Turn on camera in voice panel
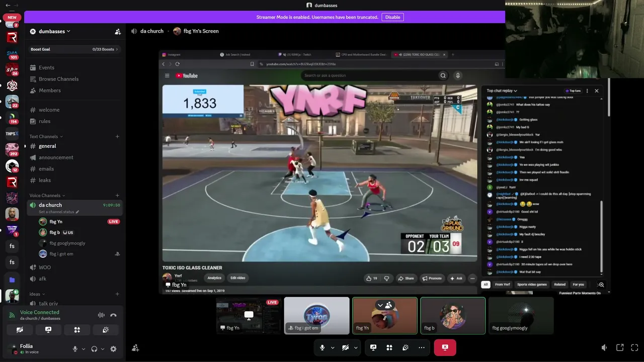Viewport: 644px width, 362px height. click(x=20, y=330)
